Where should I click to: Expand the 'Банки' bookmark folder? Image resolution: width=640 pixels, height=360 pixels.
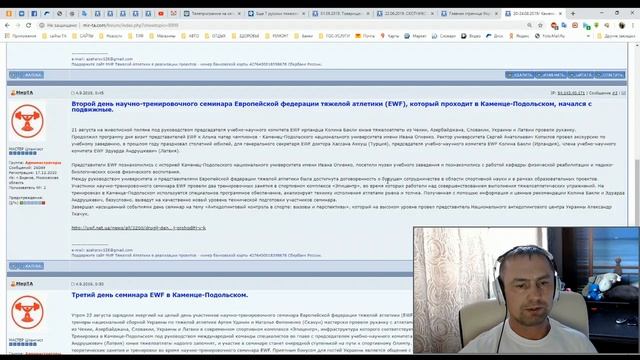304,36
